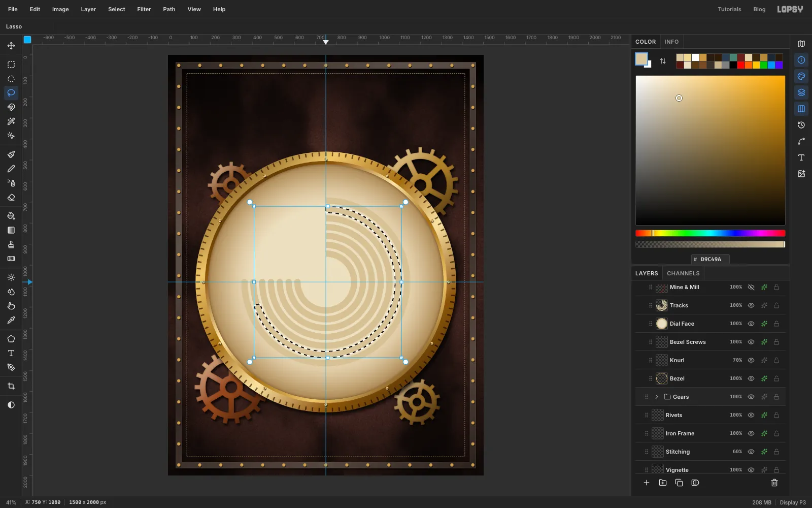The image size is (812, 508).
Task: Swap foreground and background colors
Action: click(663, 61)
